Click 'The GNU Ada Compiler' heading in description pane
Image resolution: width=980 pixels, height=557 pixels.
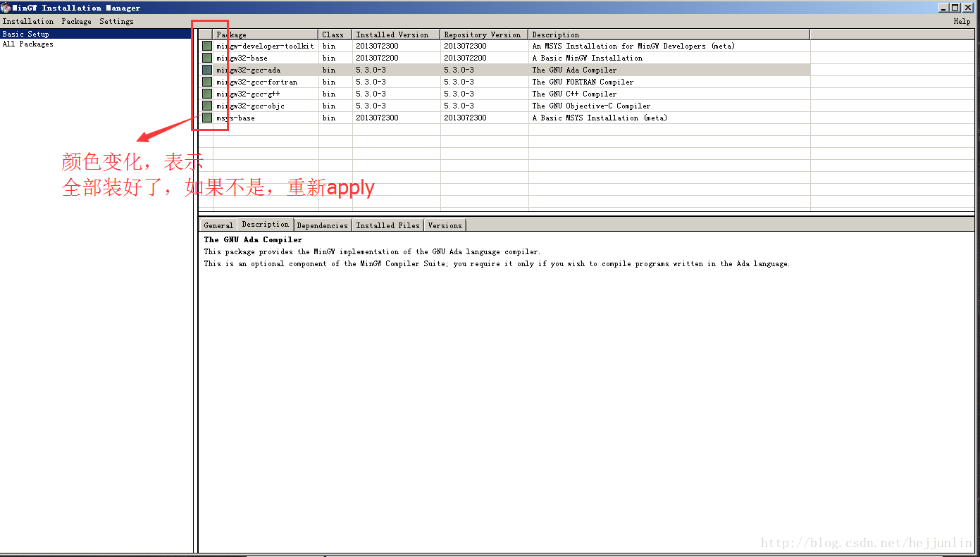click(x=253, y=239)
